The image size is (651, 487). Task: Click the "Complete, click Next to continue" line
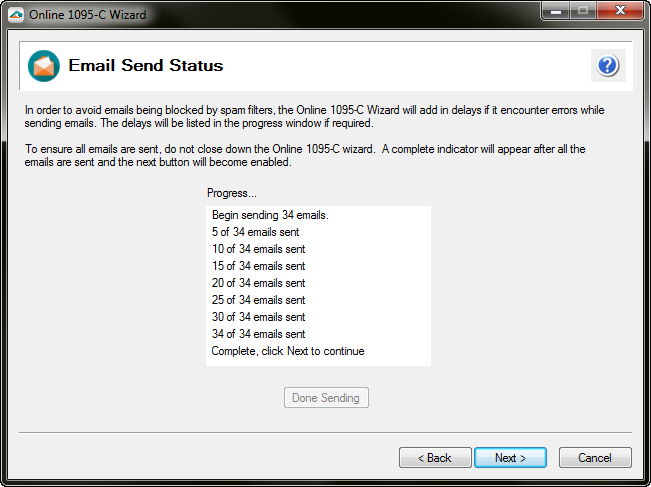point(288,351)
